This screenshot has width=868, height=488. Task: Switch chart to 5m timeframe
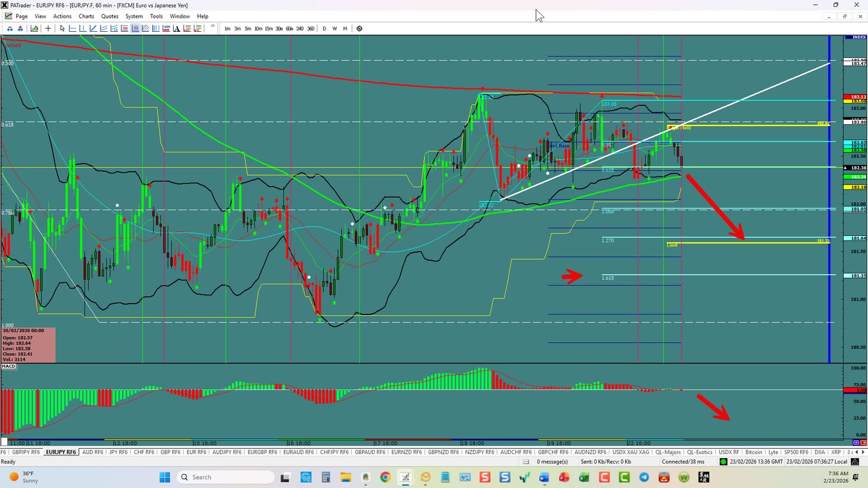(248, 28)
